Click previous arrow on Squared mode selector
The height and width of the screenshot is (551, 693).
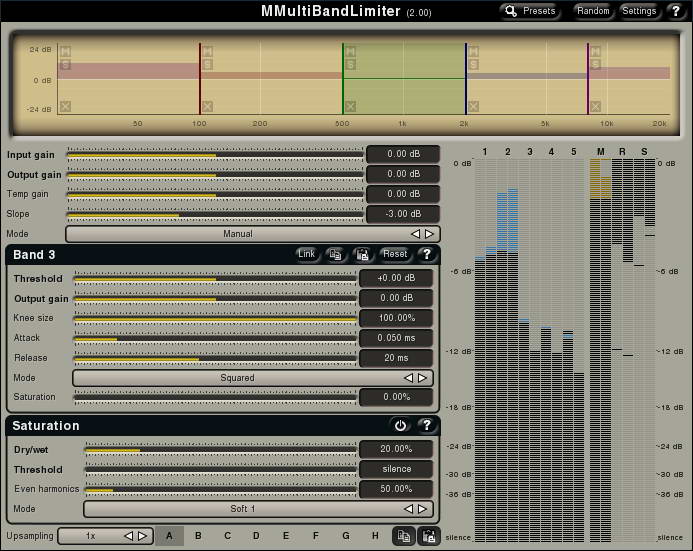[408, 378]
